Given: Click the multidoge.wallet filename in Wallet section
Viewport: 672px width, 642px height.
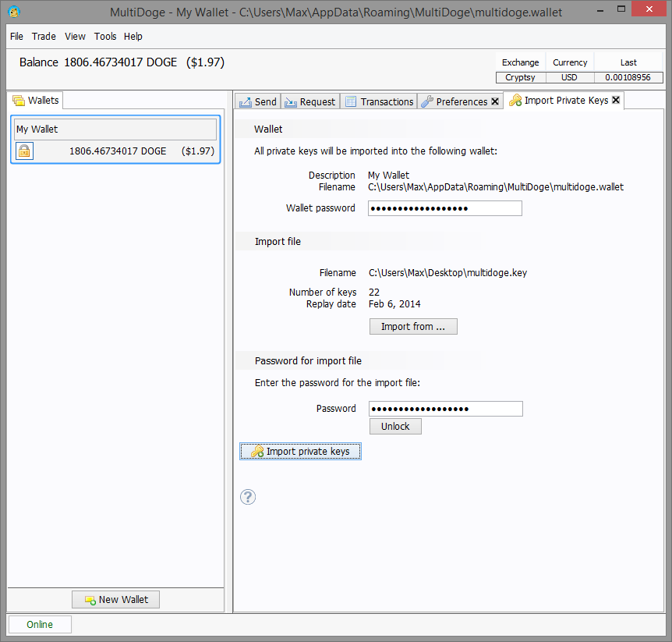Looking at the screenshot, I should point(496,187).
